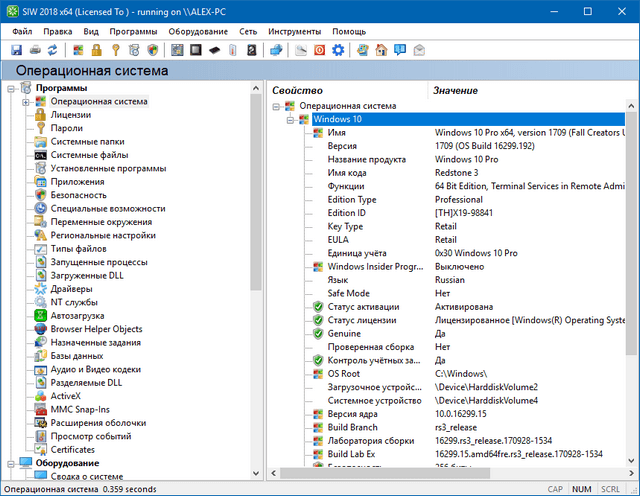Expand Операционная система node in the left tree

click(26, 101)
